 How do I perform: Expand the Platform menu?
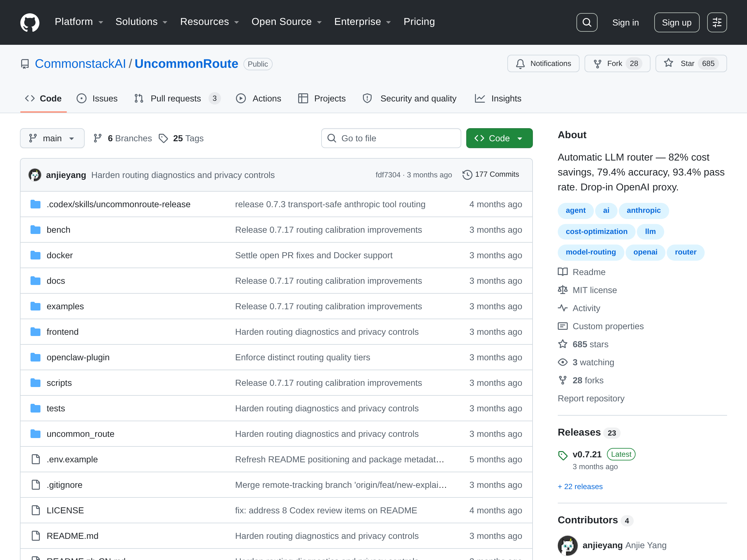(x=79, y=22)
